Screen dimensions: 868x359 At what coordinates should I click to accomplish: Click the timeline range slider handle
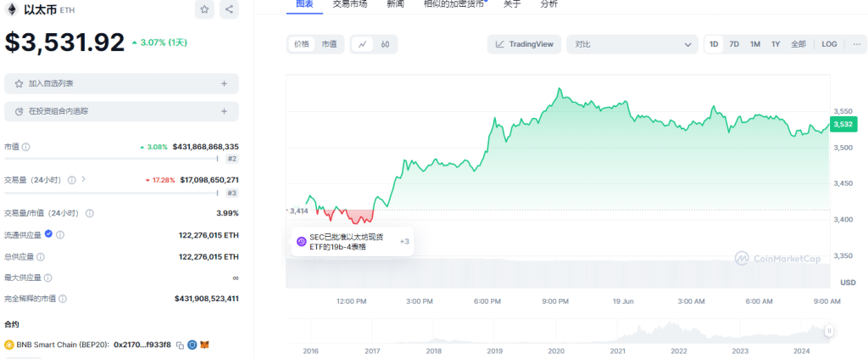(x=829, y=331)
